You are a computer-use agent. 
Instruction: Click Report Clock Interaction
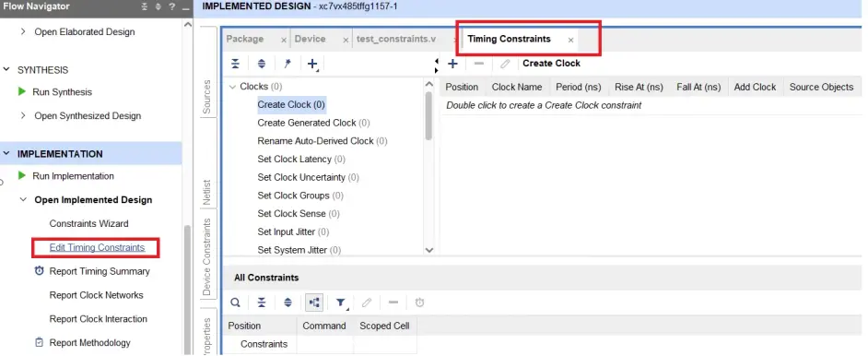tap(98, 319)
